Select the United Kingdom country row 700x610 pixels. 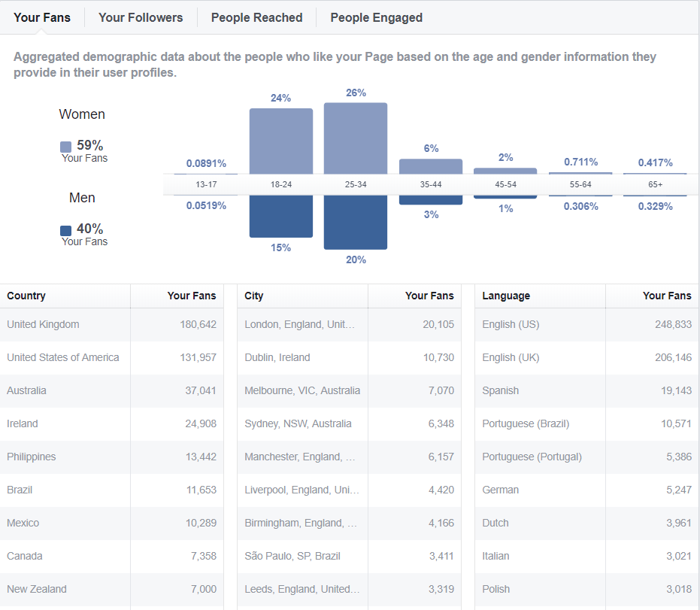pos(111,324)
